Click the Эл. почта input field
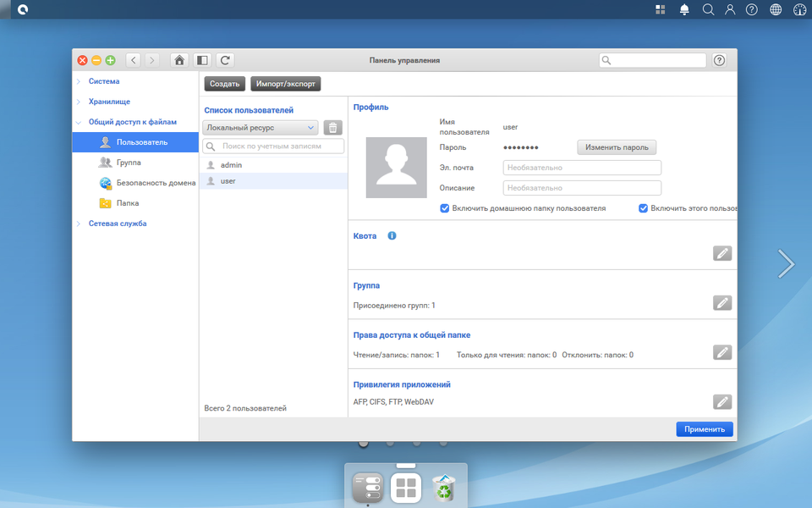812x508 pixels. [x=582, y=168]
